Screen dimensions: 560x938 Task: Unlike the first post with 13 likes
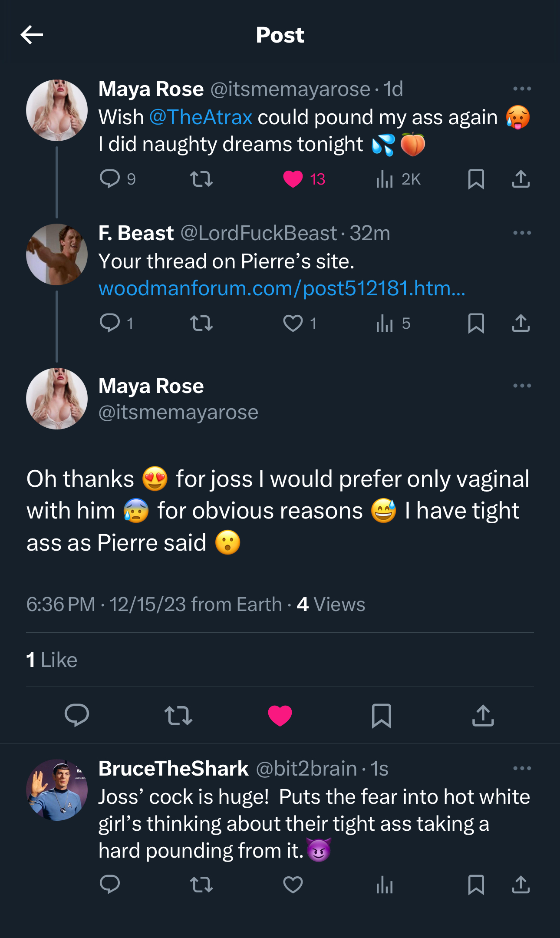click(293, 179)
